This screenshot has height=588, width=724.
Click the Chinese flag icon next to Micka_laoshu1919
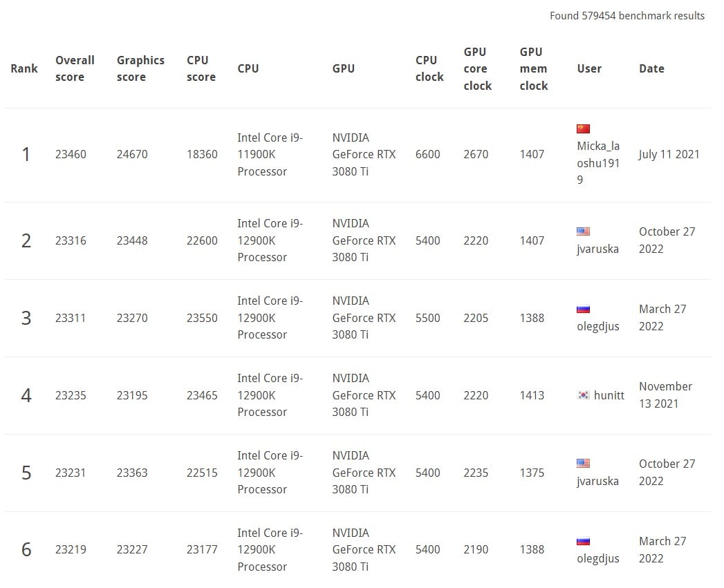[x=584, y=128]
